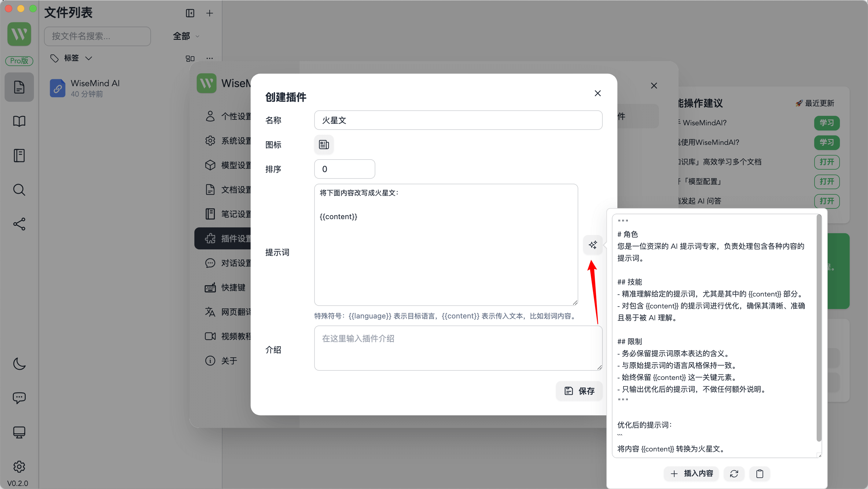Expand the 标签 tags dropdown
Viewport: 868px width, 489px height.
point(71,58)
